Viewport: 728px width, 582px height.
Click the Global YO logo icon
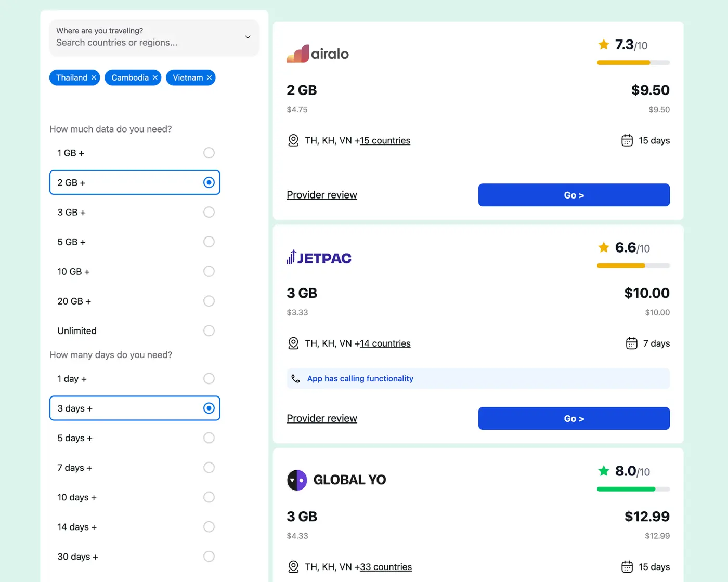pos(297,480)
